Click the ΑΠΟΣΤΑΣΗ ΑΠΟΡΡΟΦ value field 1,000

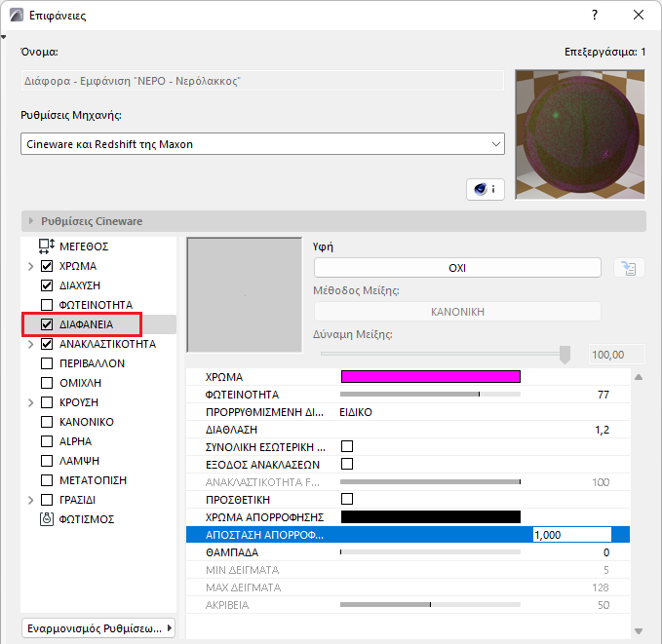coord(571,535)
